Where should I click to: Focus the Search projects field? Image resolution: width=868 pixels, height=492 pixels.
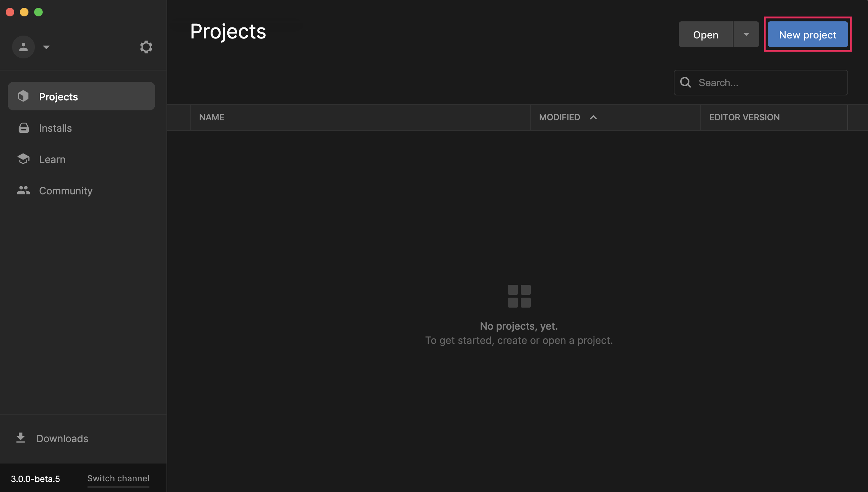(x=768, y=83)
